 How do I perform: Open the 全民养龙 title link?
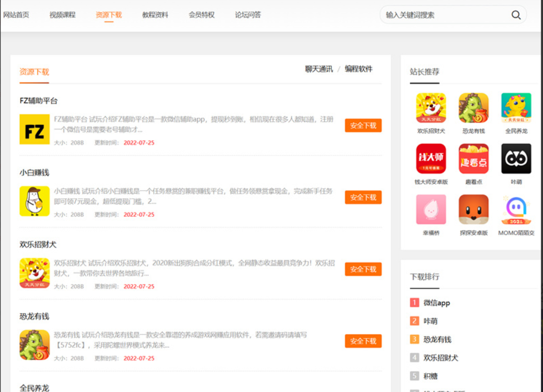35,387
